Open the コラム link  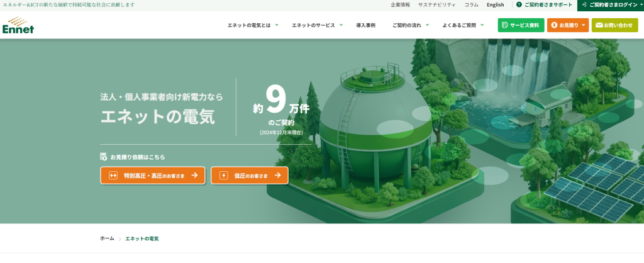[471, 5]
